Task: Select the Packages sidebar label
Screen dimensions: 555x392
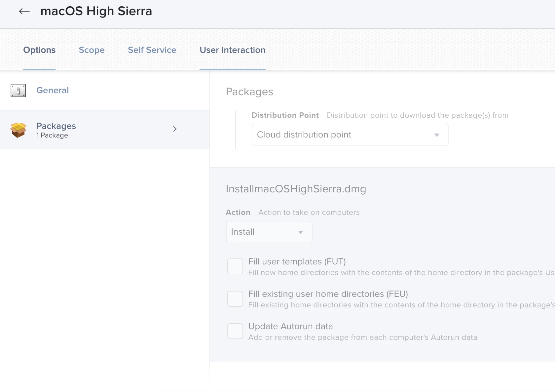Action: (x=56, y=126)
